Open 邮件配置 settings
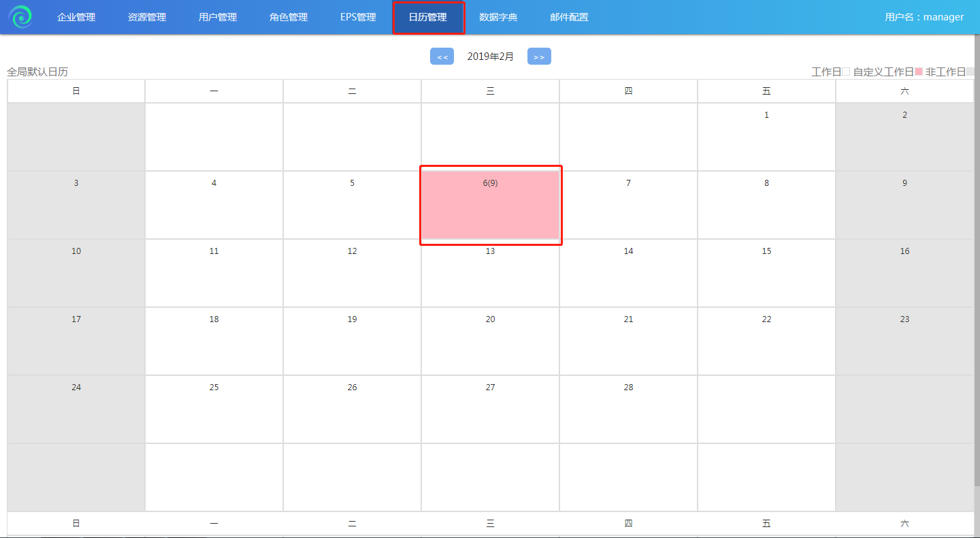 [x=569, y=17]
